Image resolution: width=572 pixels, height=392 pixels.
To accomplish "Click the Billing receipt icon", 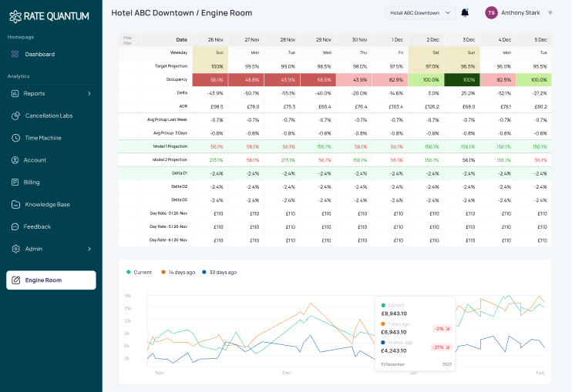I will [x=15, y=183].
